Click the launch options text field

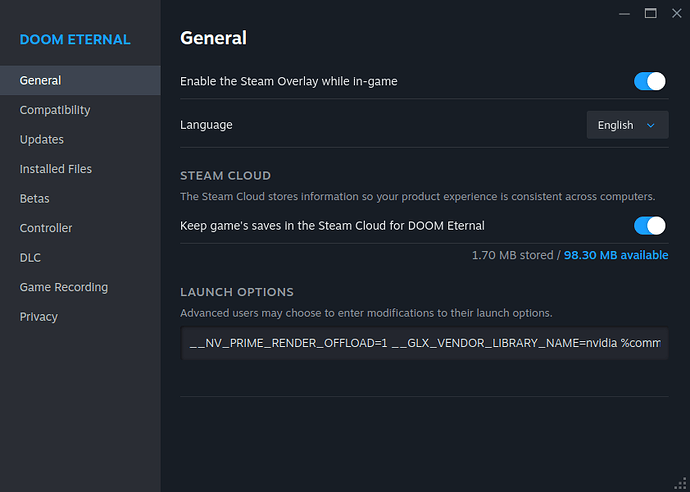(424, 342)
